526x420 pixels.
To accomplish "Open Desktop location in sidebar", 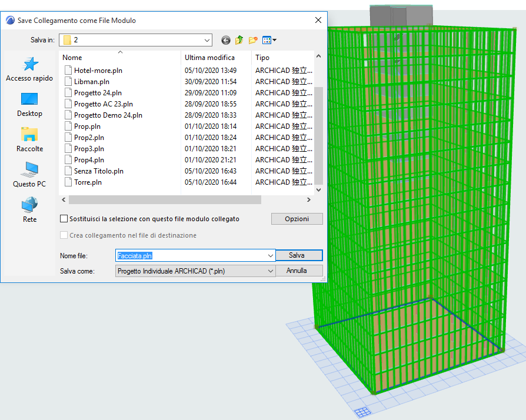I will point(29,105).
